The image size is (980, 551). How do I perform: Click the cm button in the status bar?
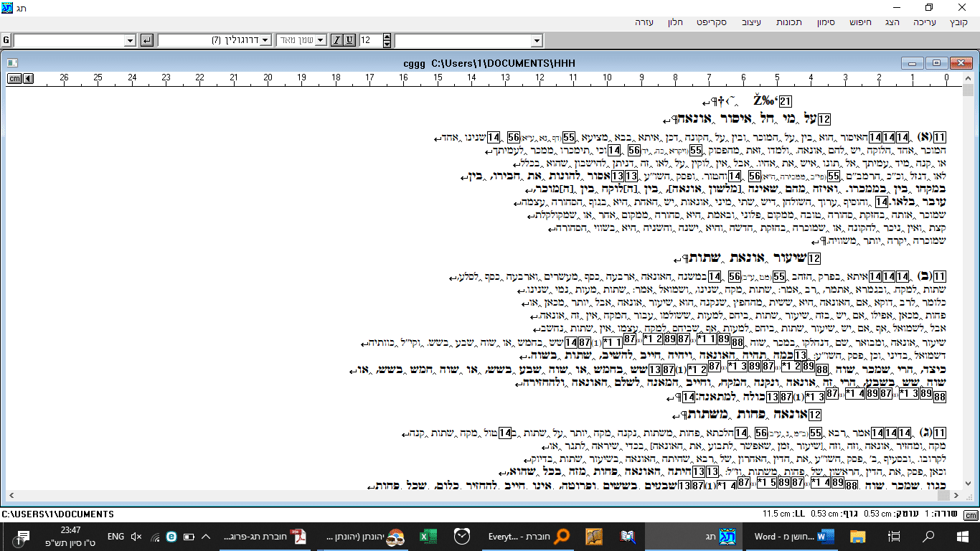click(x=971, y=515)
